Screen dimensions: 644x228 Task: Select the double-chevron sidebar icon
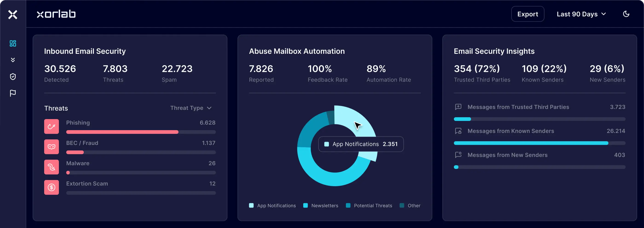tap(13, 60)
